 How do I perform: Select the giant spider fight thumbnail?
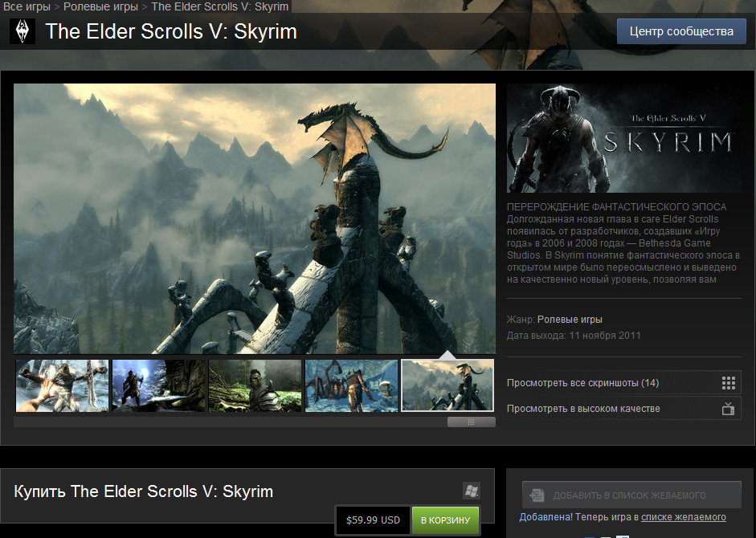[351, 385]
